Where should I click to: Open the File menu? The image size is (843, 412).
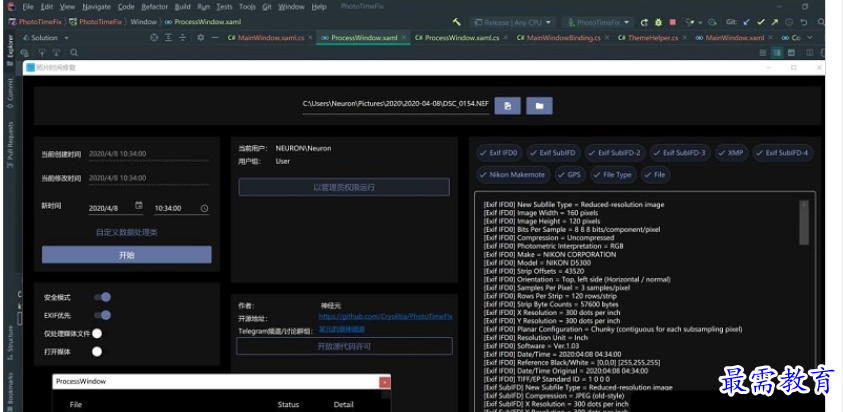(28, 7)
